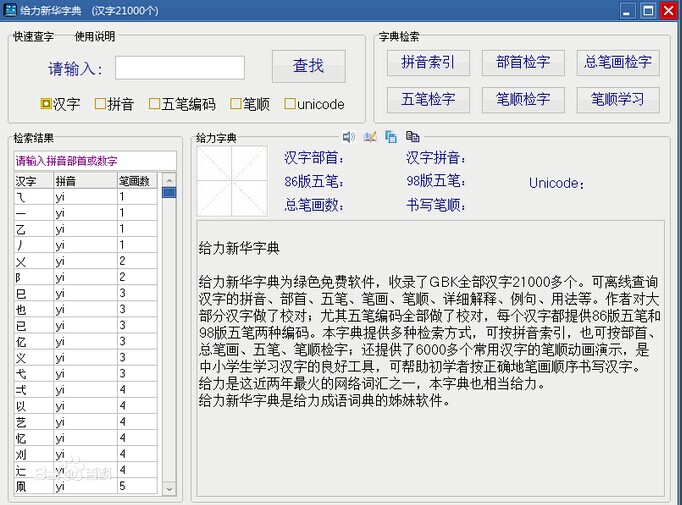Click the app icon in title bar
This screenshot has width=682, height=505.
(x=10, y=10)
